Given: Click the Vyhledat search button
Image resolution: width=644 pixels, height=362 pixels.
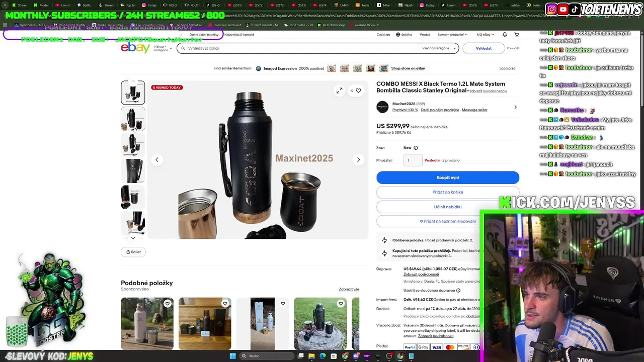Looking at the screenshot, I should point(484,48).
